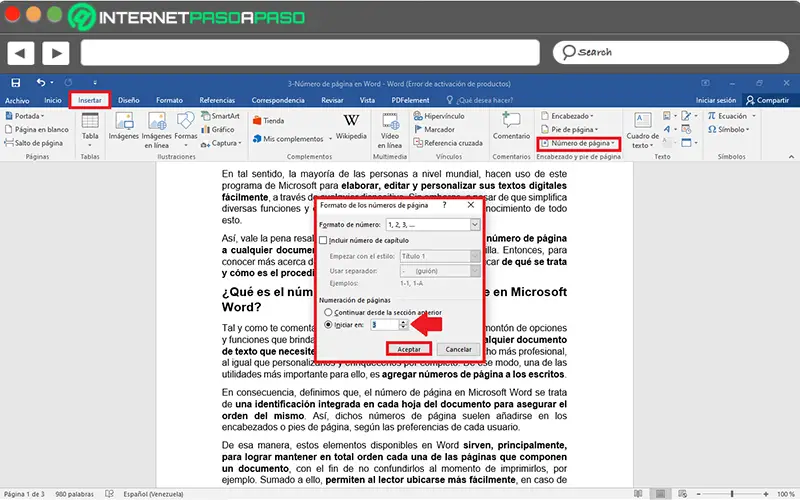Click the signature line icon
The width and height of the screenshot is (800, 500).
(x=686, y=116)
